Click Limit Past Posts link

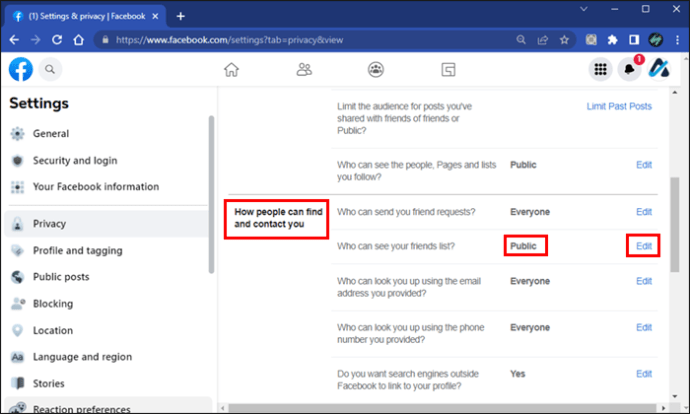[x=619, y=106]
